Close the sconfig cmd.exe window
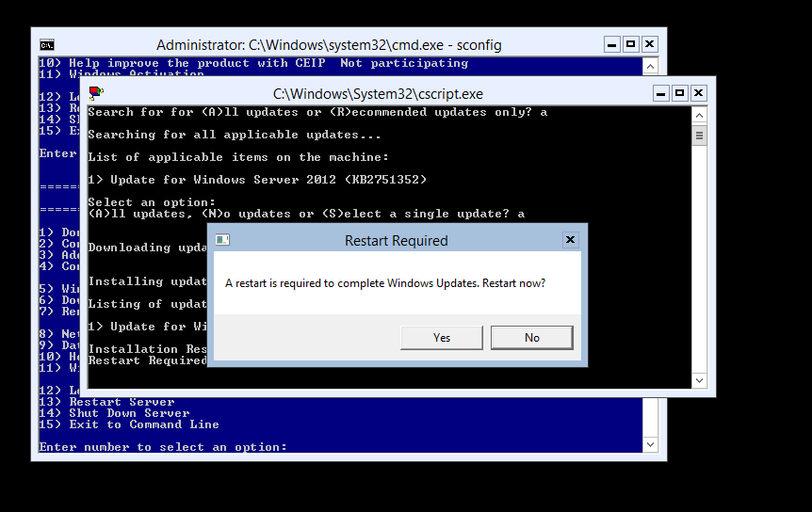The height and width of the screenshot is (512, 812). pyautogui.click(x=649, y=44)
